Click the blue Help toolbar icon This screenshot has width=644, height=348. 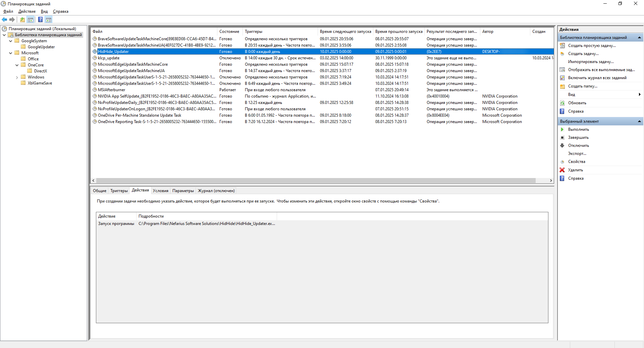click(x=40, y=20)
